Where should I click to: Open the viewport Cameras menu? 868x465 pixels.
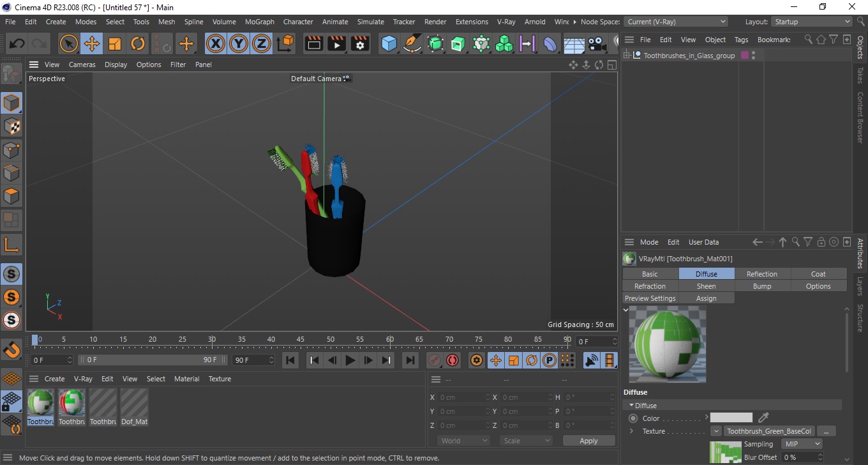coord(82,65)
